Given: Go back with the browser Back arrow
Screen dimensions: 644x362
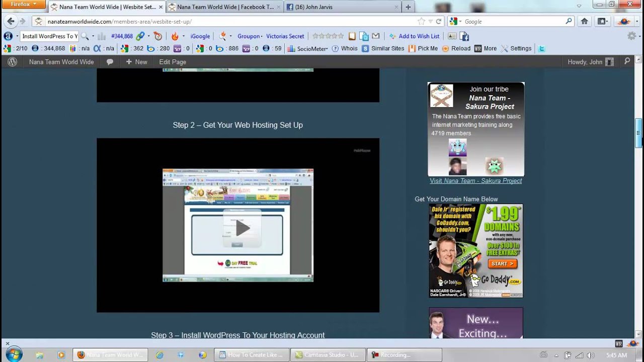Looking at the screenshot, I should [11, 22].
